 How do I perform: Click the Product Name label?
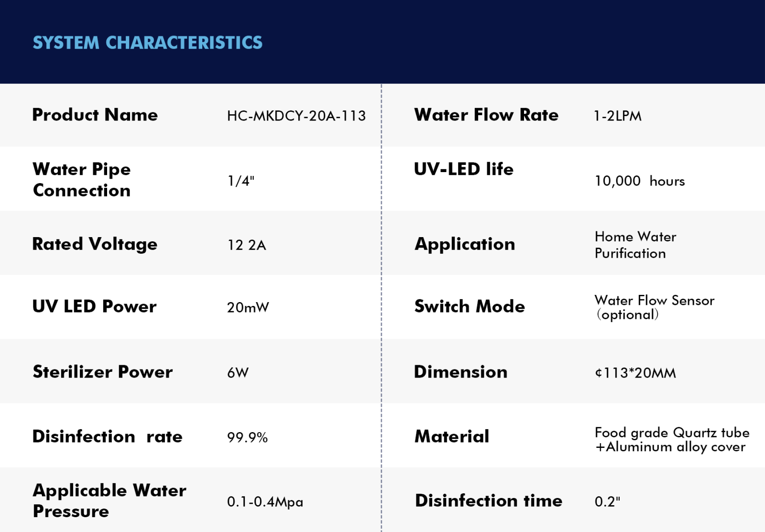(95, 115)
